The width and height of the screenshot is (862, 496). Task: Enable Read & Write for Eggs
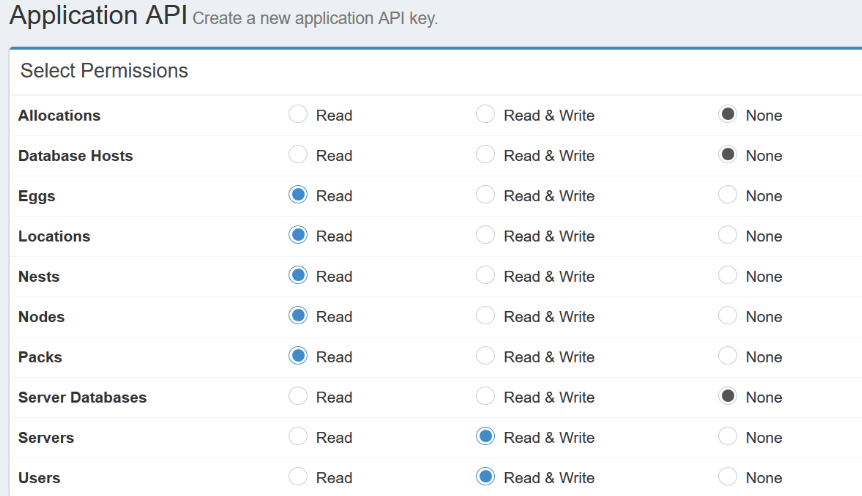486,195
